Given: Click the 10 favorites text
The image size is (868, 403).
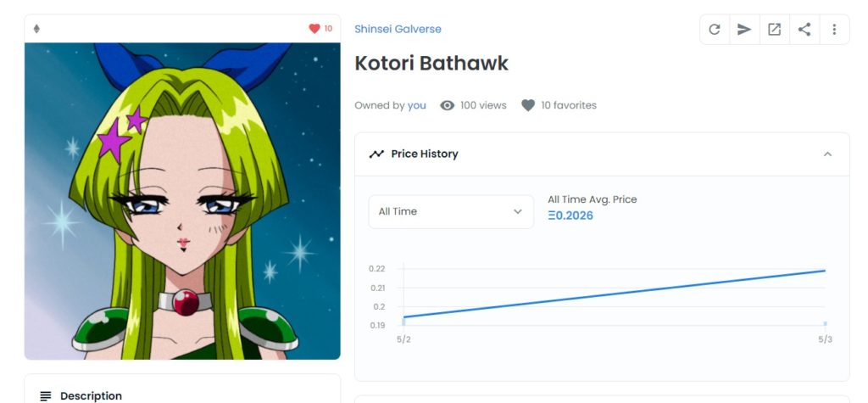Looking at the screenshot, I should [569, 105].
